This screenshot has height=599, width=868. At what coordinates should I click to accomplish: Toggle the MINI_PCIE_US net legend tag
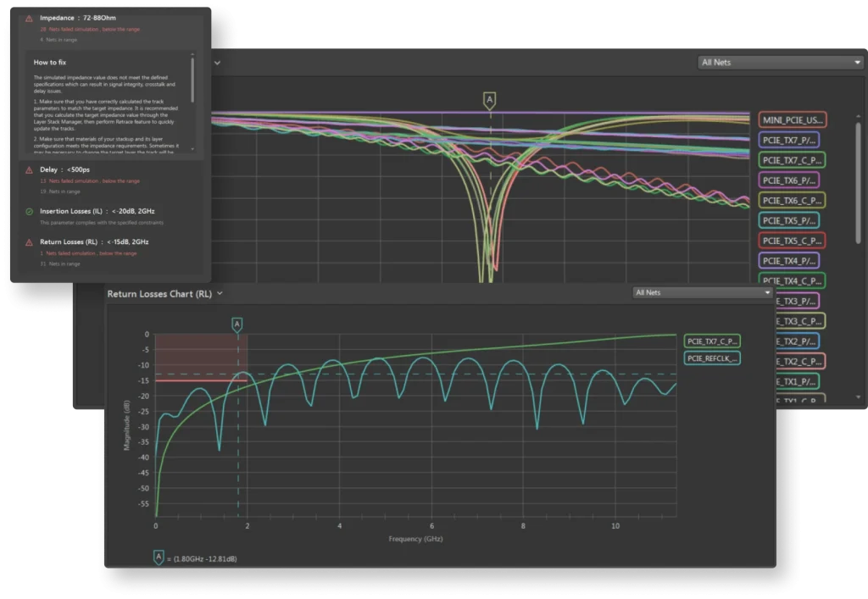[793, 120]
